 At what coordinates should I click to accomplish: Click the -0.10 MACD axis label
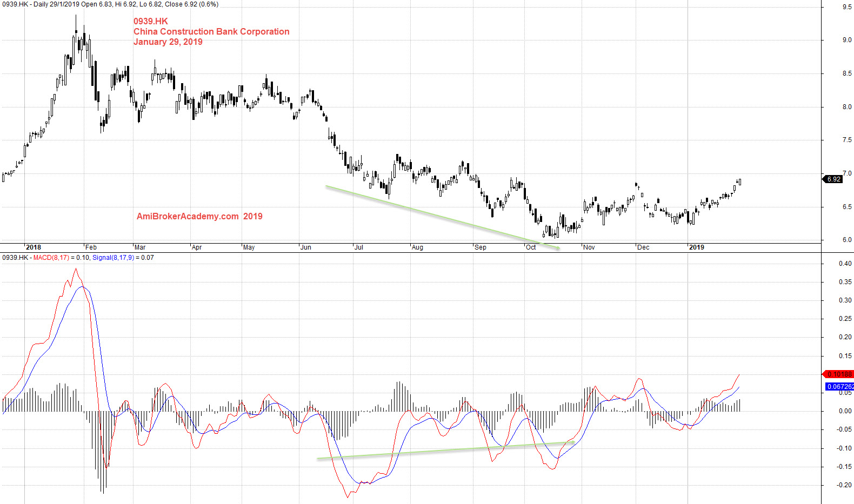coord(844,448)
